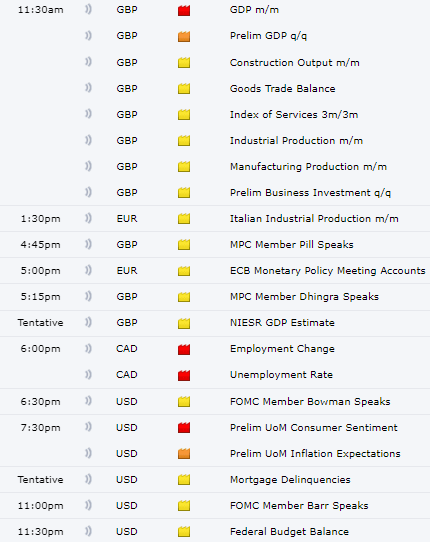
Task: Open Italian Industrial Production m/m event
Action: (314, 218)
